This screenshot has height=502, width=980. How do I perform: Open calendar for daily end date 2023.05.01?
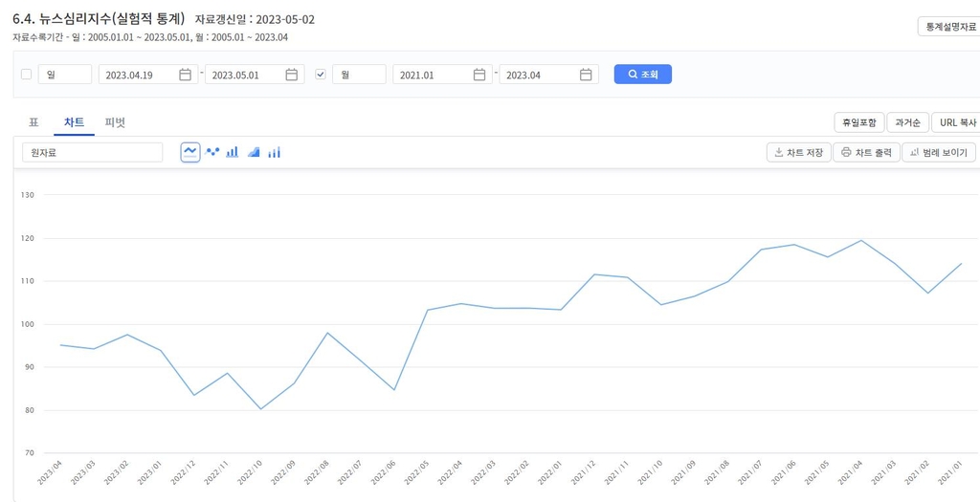(x=292, y=75)
